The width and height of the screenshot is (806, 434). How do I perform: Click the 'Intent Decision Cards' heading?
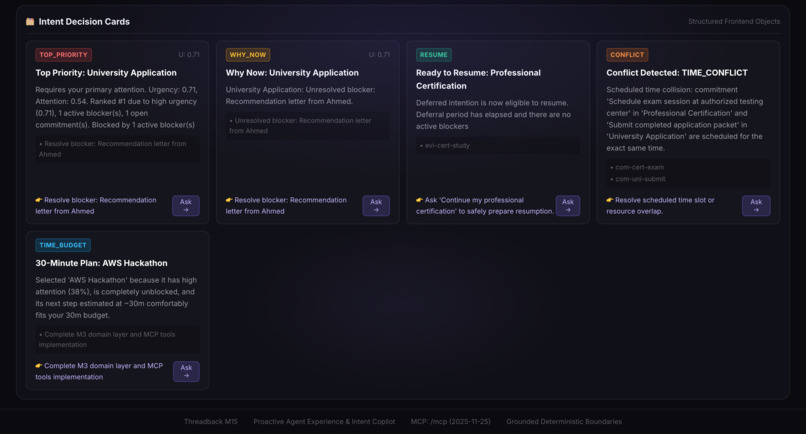[84, 22]
